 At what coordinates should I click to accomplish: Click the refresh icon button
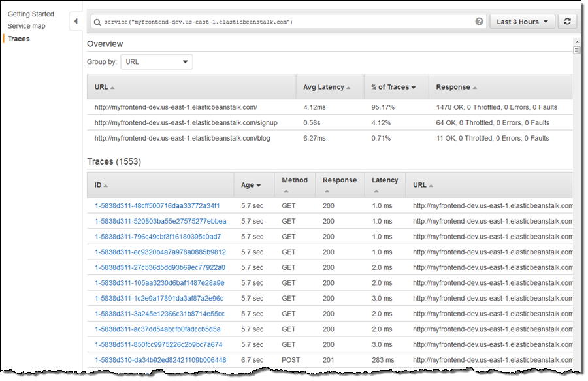pos(567,22)
